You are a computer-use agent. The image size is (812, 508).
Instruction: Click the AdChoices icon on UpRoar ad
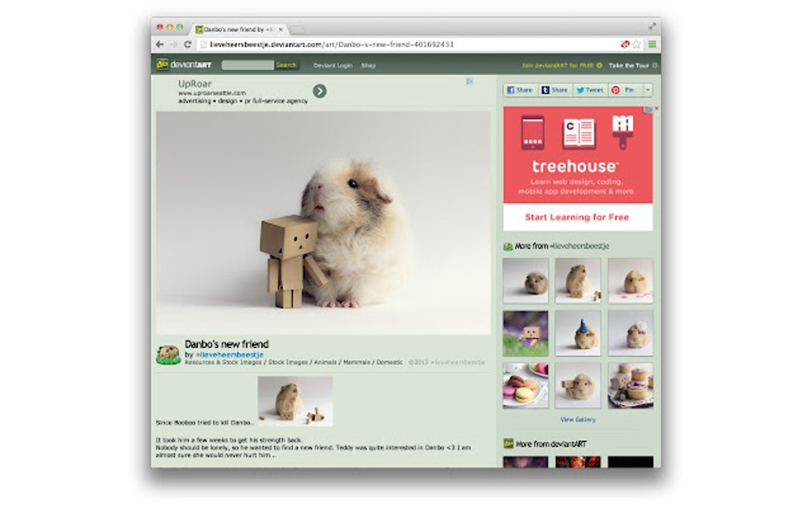[469, 81]
